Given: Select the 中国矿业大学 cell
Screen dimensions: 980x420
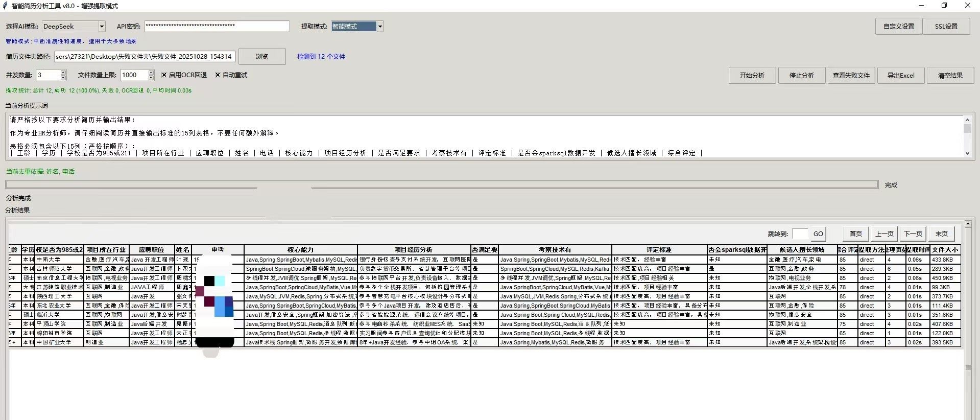Looking at the screenshot, I should (x=59, y=342).
